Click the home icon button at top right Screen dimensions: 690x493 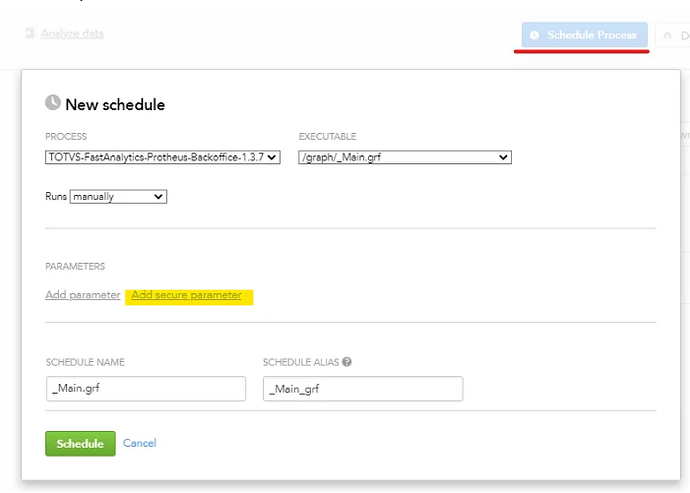point(668,35)
